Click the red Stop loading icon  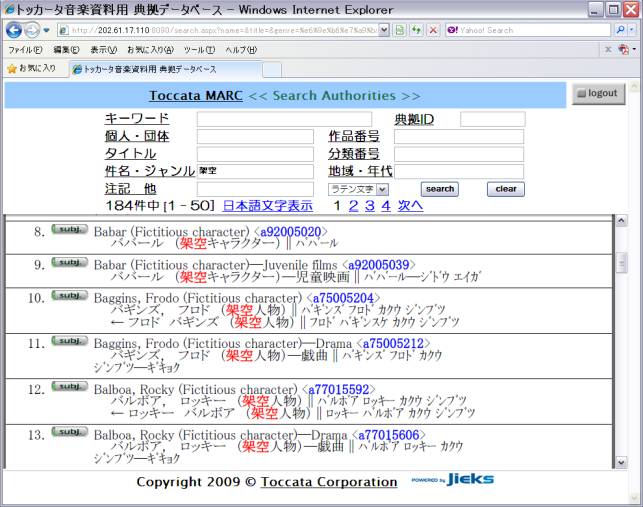(433, 30)
